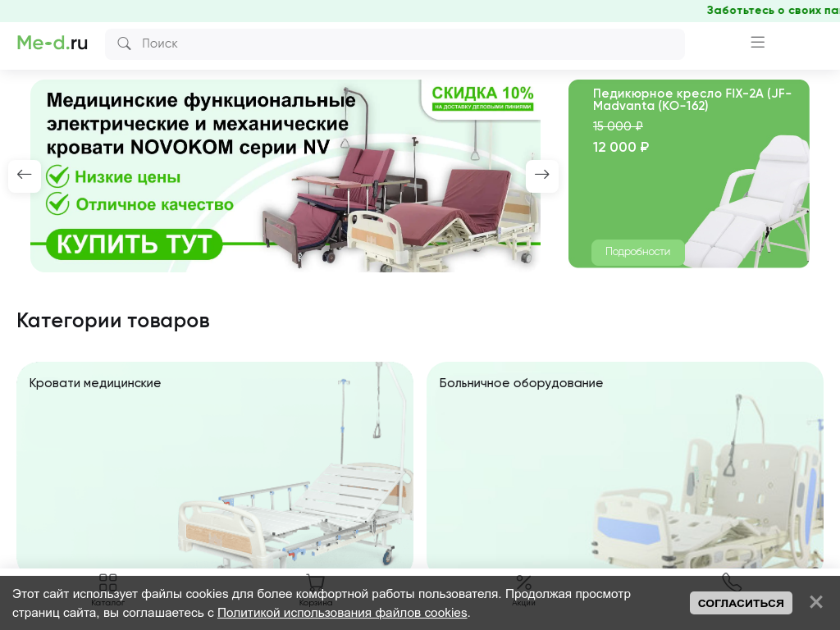The image size is (840, 630).
Task: Click the search magnifier icon
Action: (x=124, y=43)
